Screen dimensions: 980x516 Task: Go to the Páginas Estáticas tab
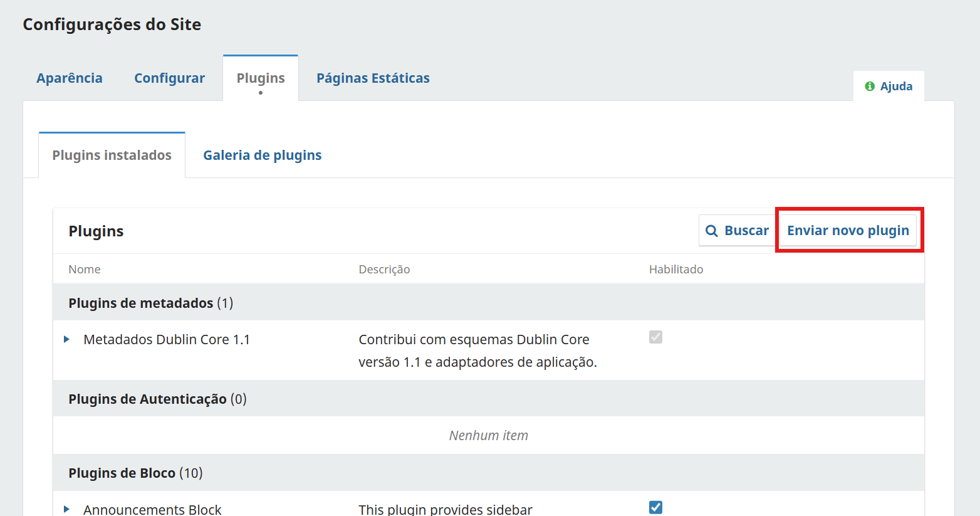pyautogui.click(x=373, y=78)
